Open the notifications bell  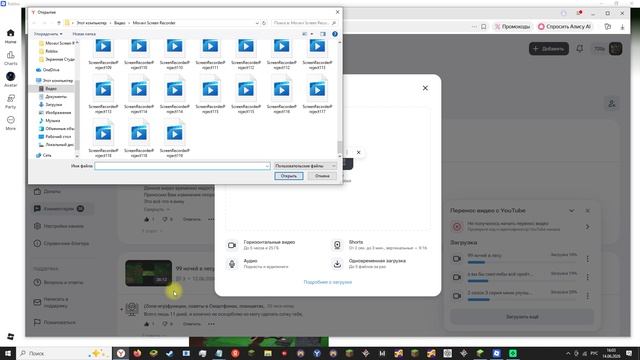click(580, 49)
